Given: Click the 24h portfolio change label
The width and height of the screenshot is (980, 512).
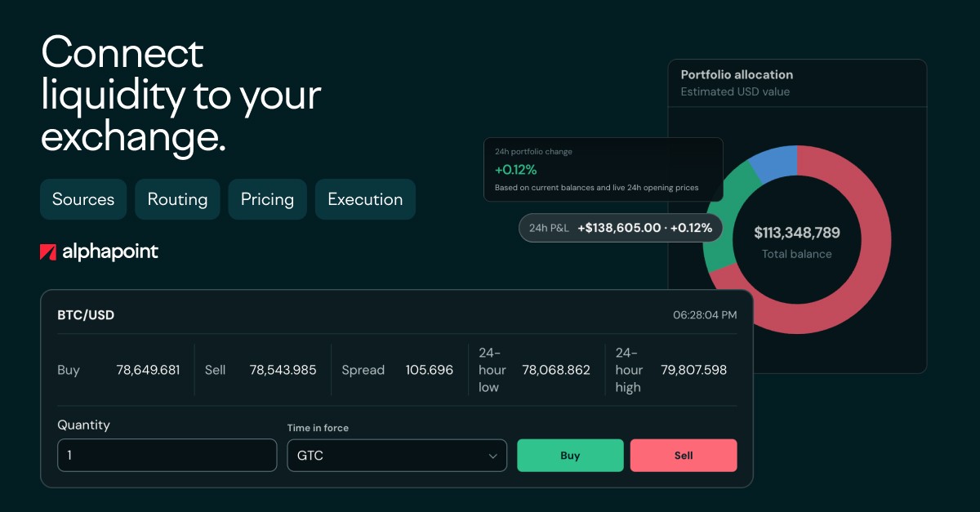Looking at the screenshot, I should tap(533, 152).
